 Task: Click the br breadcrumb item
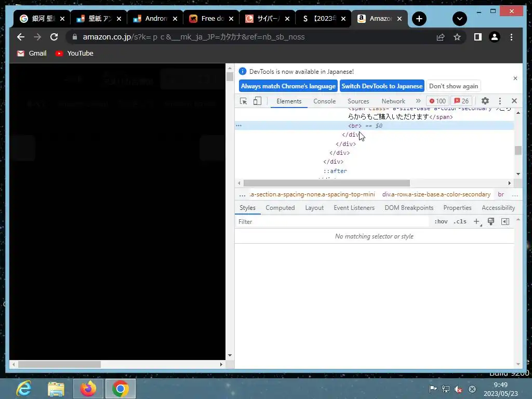coord(501,194)
